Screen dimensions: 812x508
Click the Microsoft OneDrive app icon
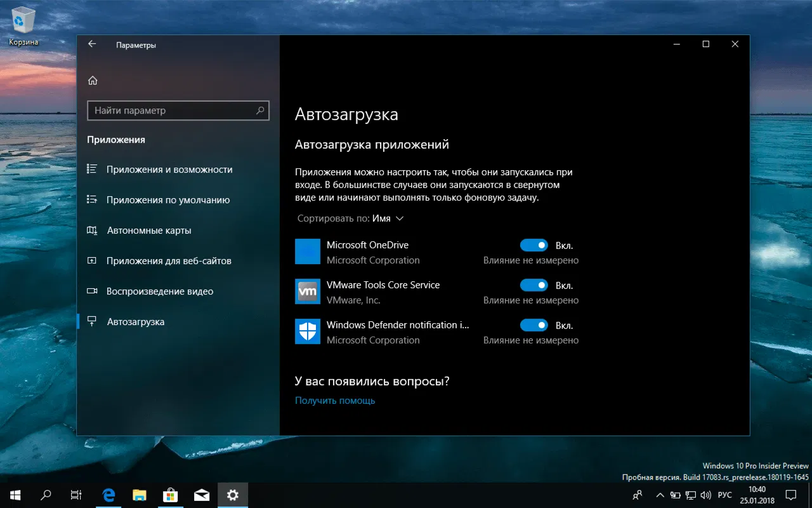coord(308,251)
